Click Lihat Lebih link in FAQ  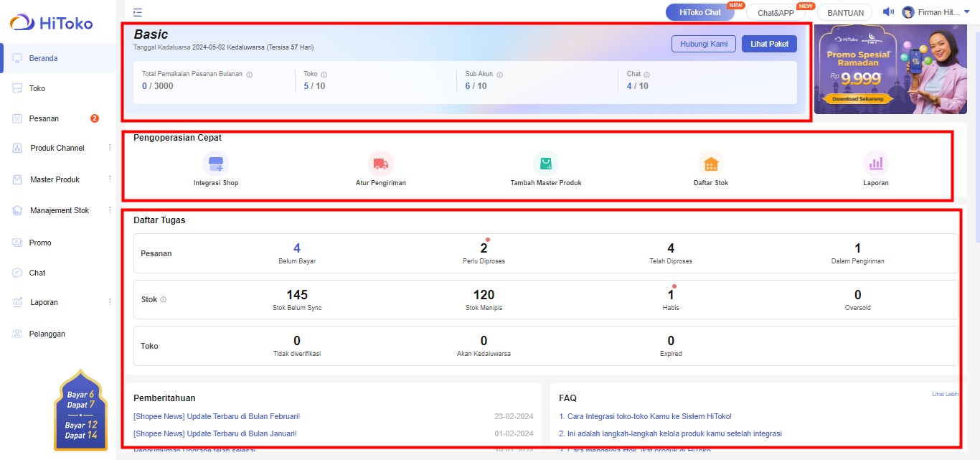pos(945,394)
